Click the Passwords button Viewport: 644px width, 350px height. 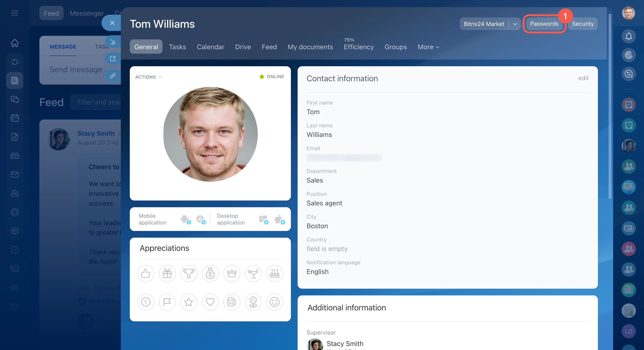tap(544, 24)
